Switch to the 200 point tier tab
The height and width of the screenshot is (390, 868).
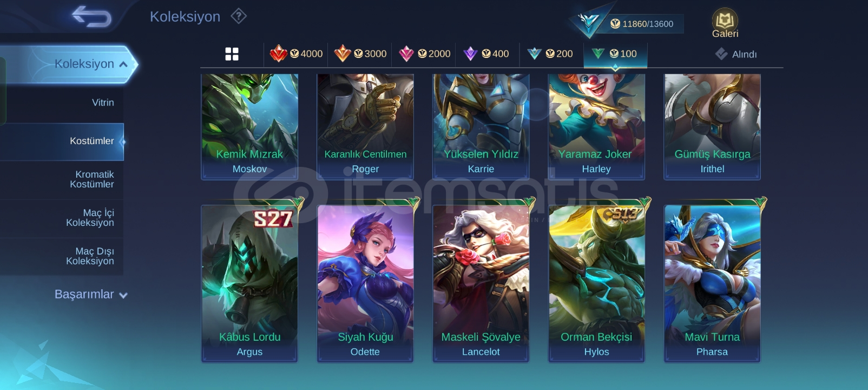(550, 54)
